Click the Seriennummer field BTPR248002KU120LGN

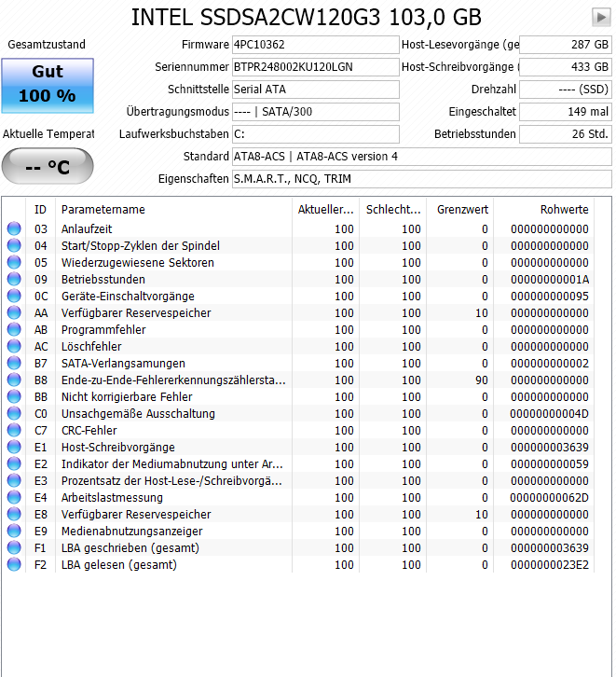[x=316, y=67]
